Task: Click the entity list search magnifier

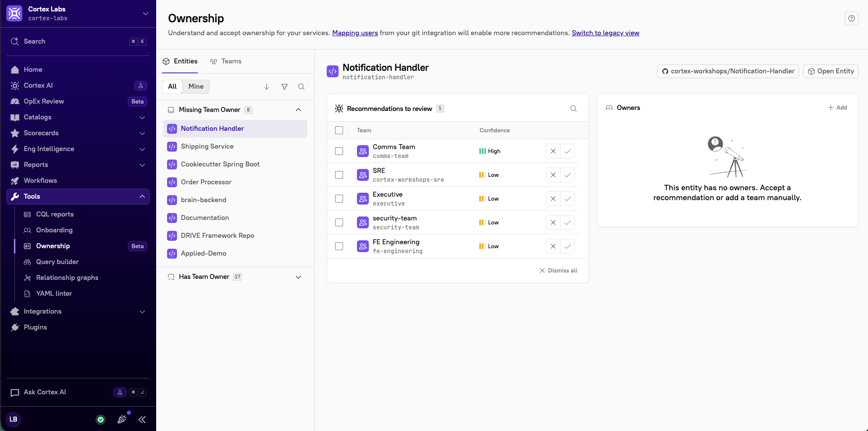Action: tap(301, 87)
